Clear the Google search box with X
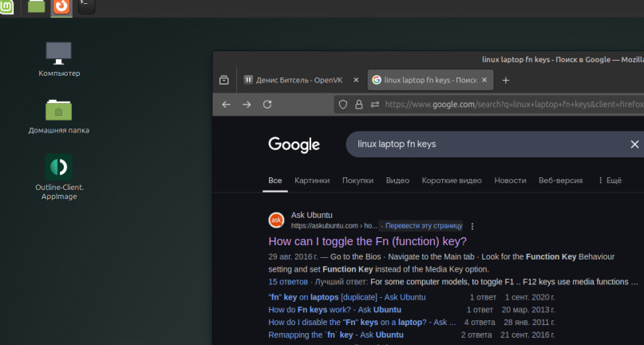 [634, 145]
